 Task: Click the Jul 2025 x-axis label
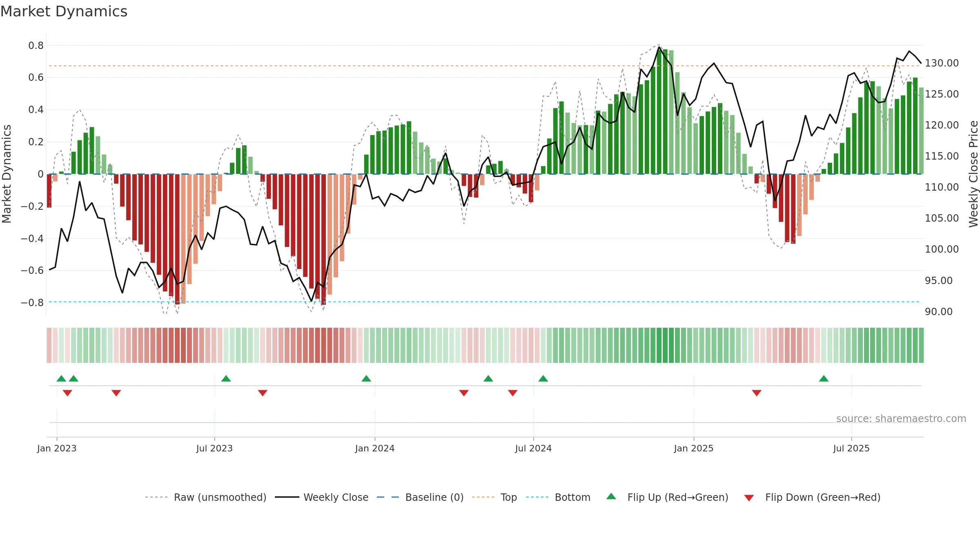[851, 448]
